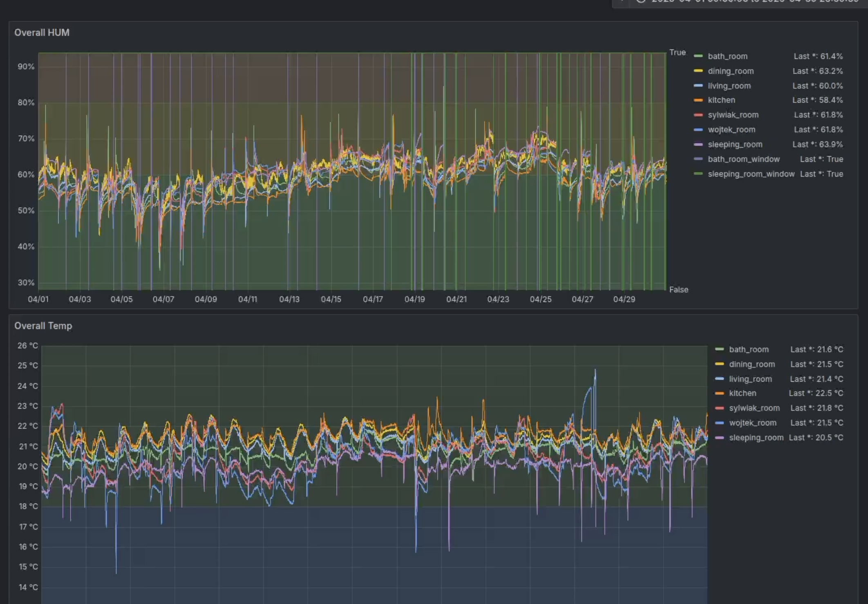Screen dimensions: 868x604
Task: Click sleeping_room purple swatch in HUM legend
Action: [x=698, y=144]
